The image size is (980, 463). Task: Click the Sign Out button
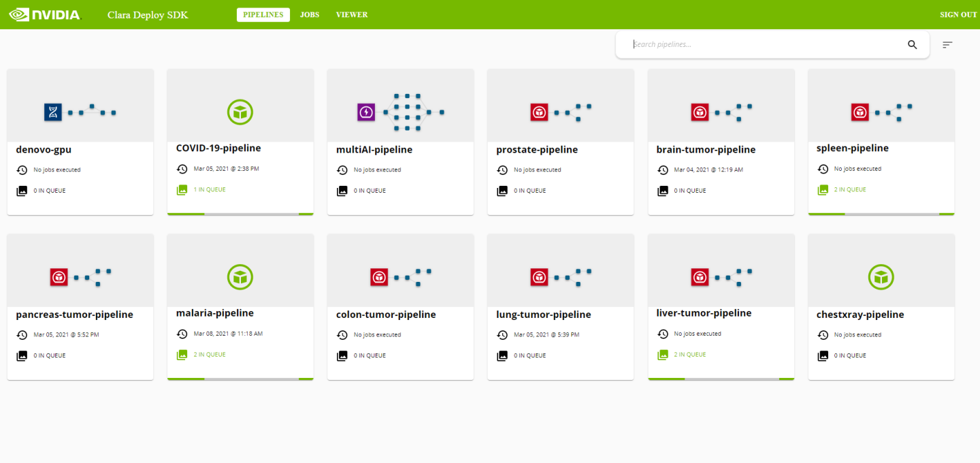click(958, 15)
